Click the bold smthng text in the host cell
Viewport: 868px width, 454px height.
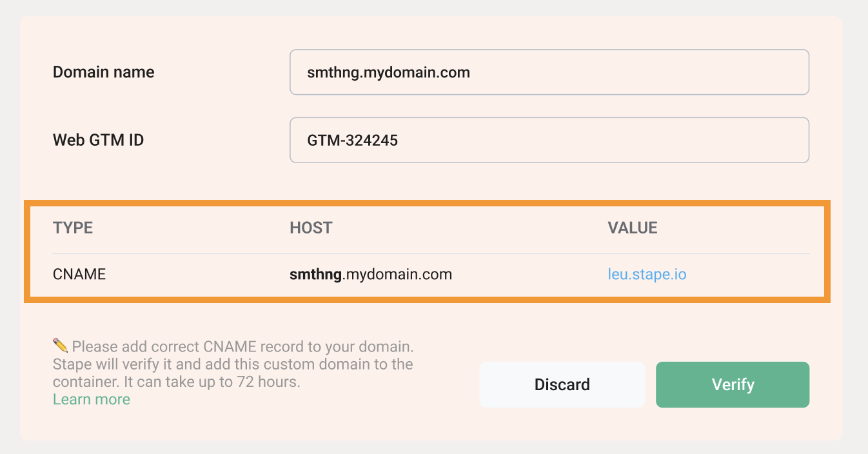(x=315, y=275)
